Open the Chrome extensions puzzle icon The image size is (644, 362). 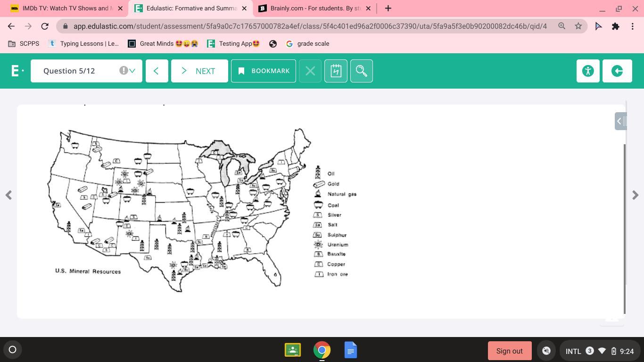[x=615, y=26]
